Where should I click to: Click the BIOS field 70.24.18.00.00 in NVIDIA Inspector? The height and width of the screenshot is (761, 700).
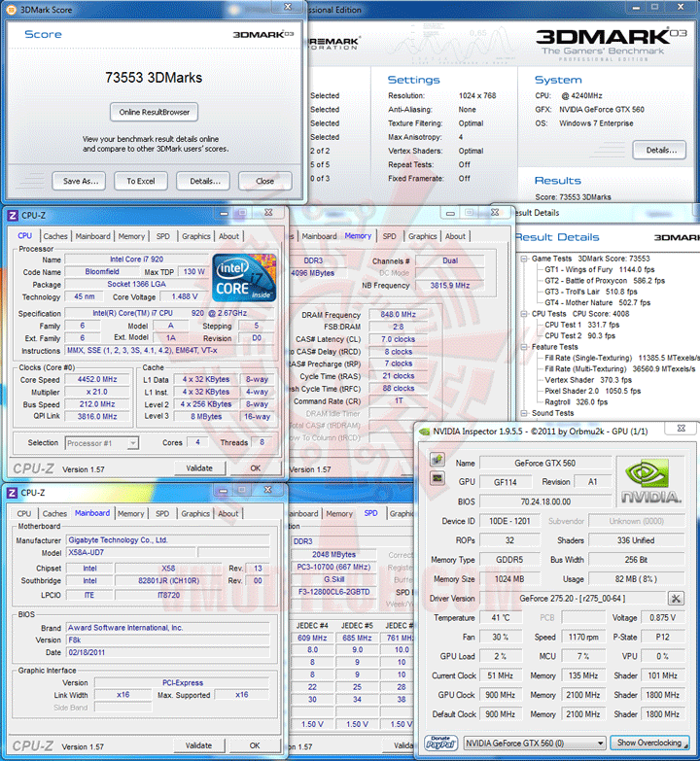[x=545, y=502]
